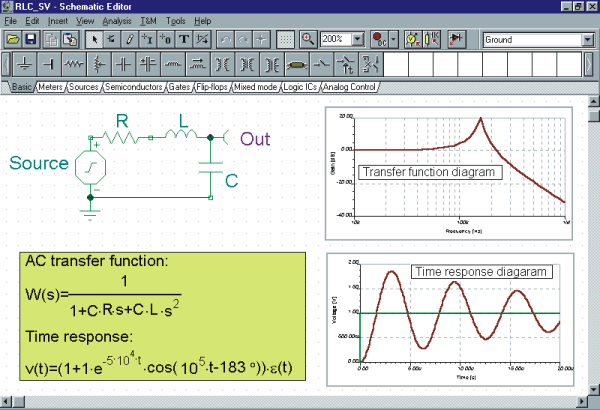Click the Open file folder icon
Screen dimensions: 600x410
(13, 40)
